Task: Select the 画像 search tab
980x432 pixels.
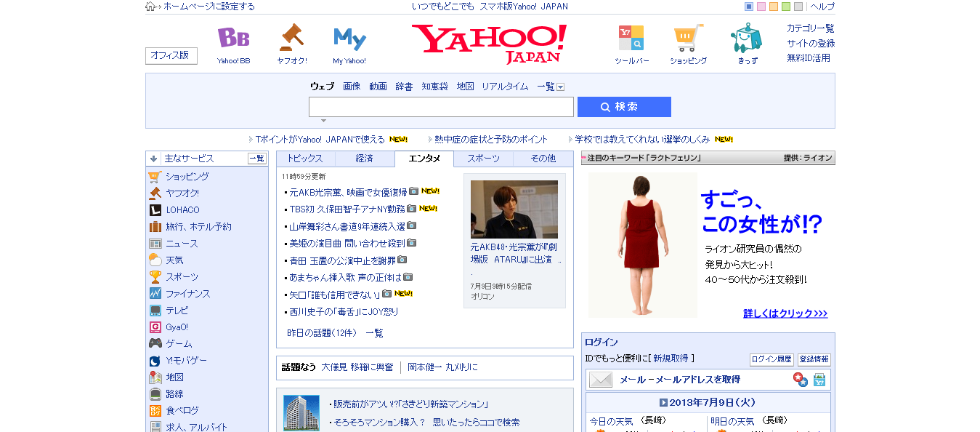Action: point(352,87)
